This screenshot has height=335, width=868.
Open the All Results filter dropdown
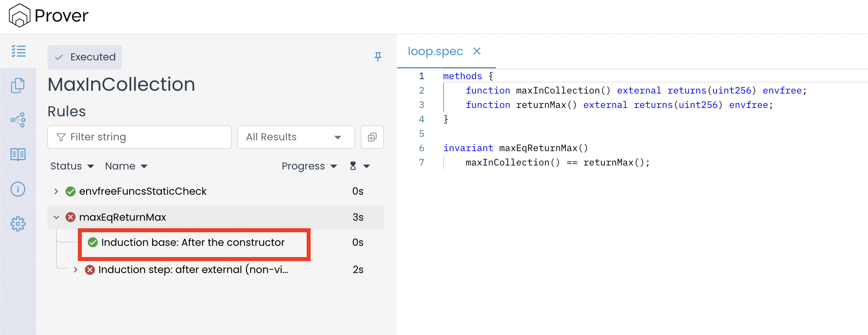(x=295, y=137)
